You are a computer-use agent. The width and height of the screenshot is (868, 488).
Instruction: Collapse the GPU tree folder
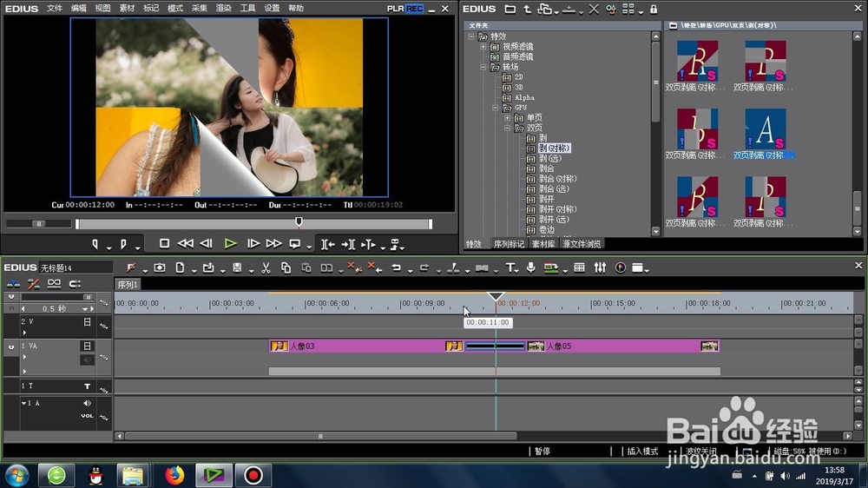point(496,108)
